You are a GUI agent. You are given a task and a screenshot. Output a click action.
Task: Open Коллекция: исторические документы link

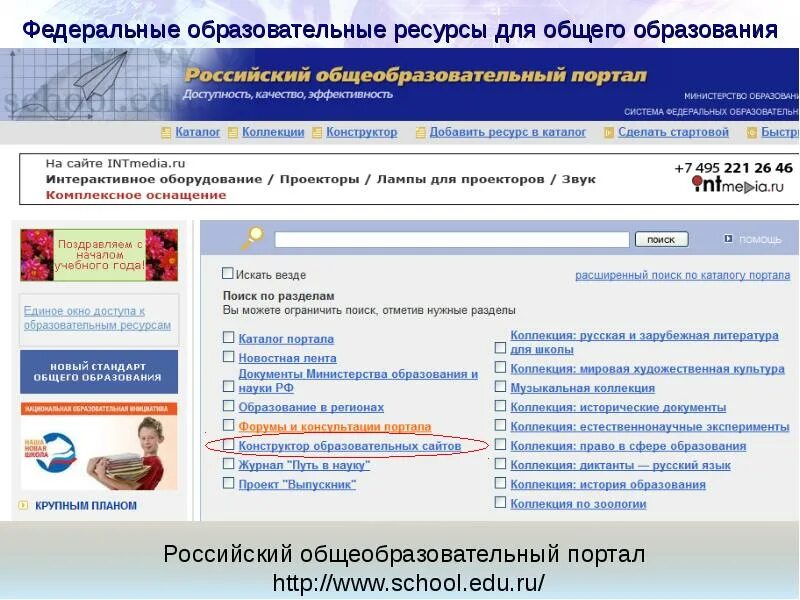coord(618,408)
